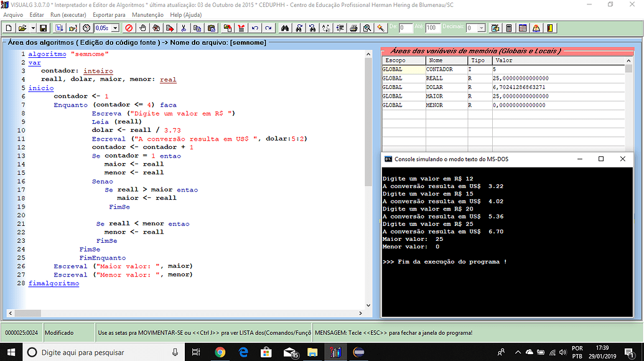Click the New file icon in toolbar
Image resolution: width=644 pixels, height=361 pixels.
(9, 28)
